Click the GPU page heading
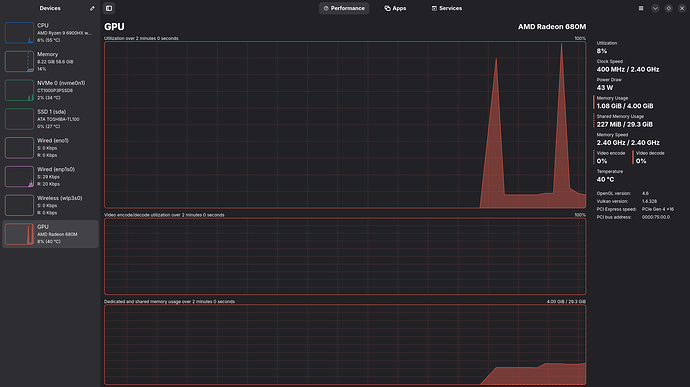The image size is (690, 387). (x=114, y=27)
